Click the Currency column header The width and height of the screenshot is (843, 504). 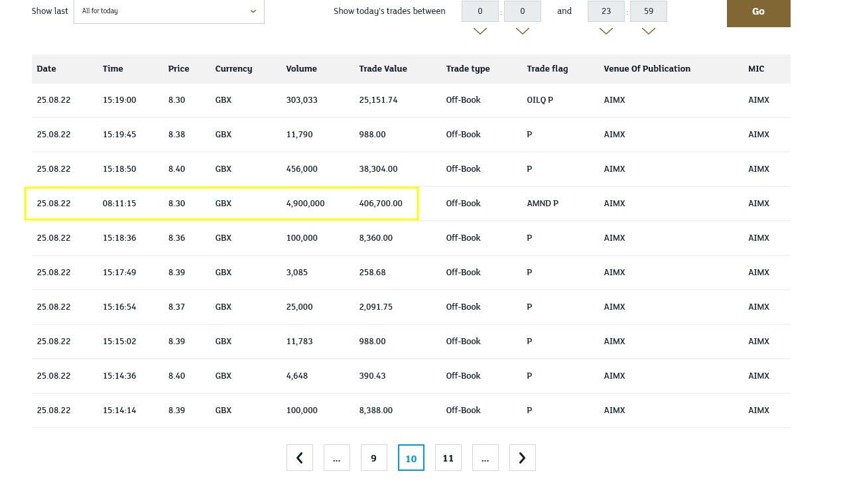point(233,68)
